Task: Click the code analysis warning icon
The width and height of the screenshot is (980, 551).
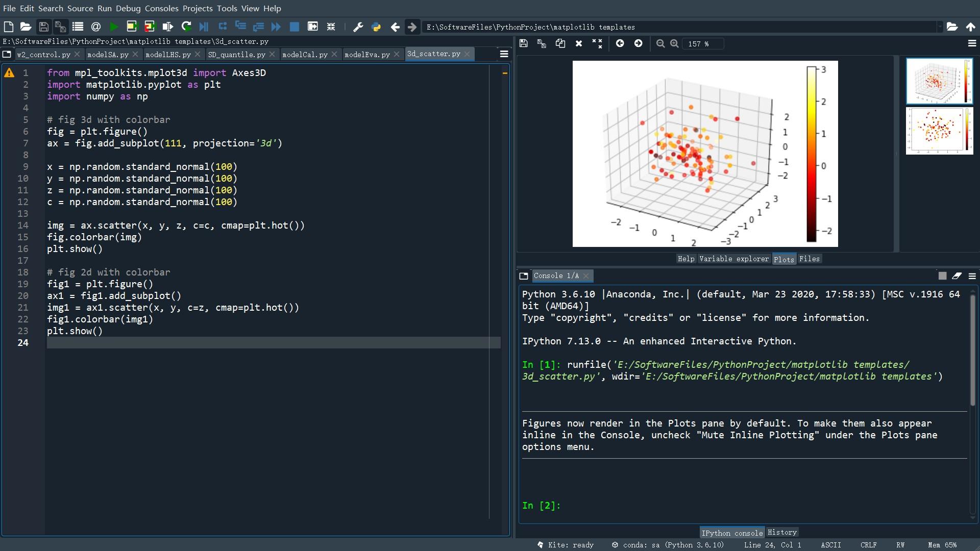Action: (9, 73)
